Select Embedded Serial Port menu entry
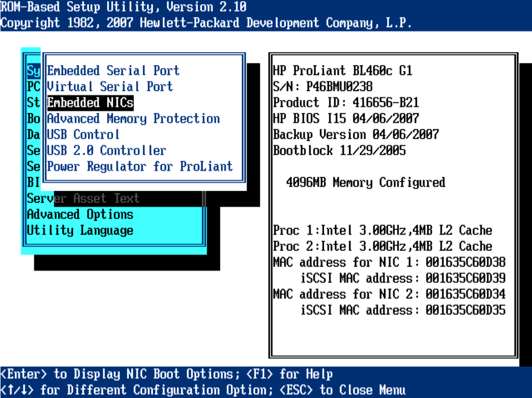Image resolution: width=532 pixels, height=398 pixels. tap(113, 71)
